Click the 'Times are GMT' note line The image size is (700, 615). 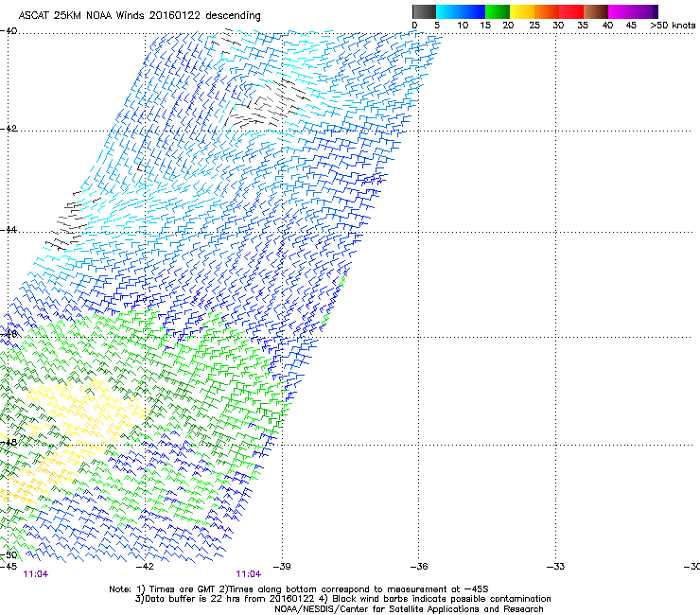(299, 589)
